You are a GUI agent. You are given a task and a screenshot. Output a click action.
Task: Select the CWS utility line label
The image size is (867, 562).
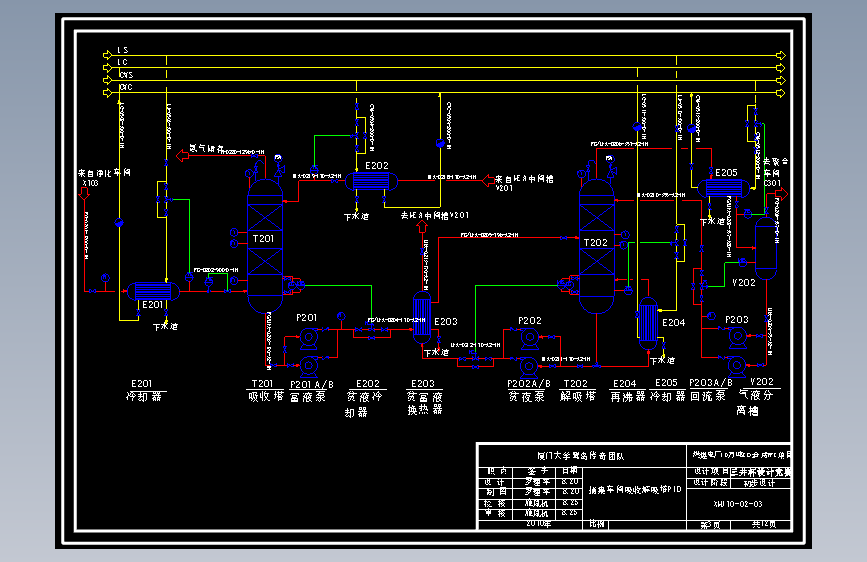[x=126, y=75]
